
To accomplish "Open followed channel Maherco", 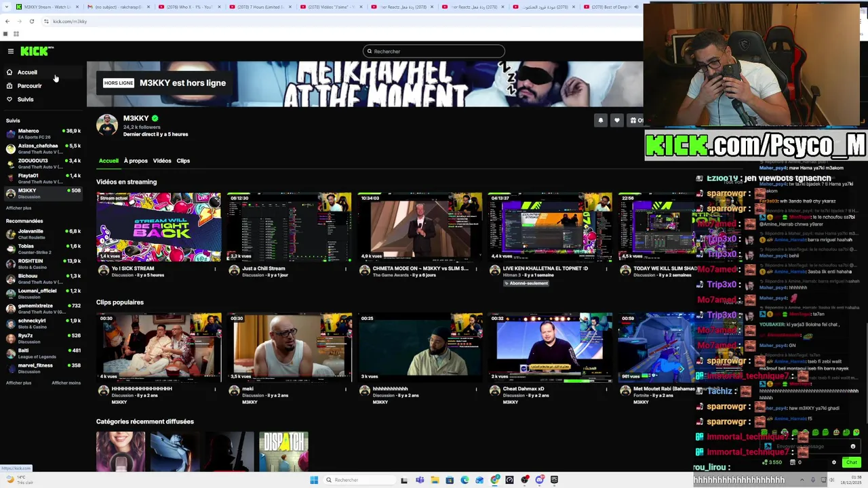I will click(42, 134).
